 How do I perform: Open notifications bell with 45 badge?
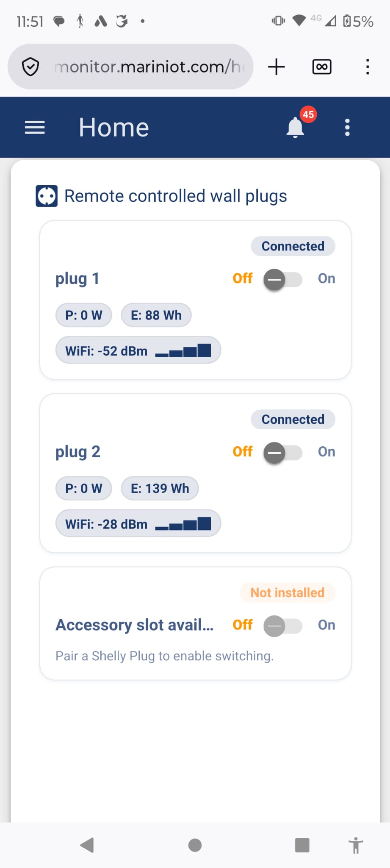(296, 127)
